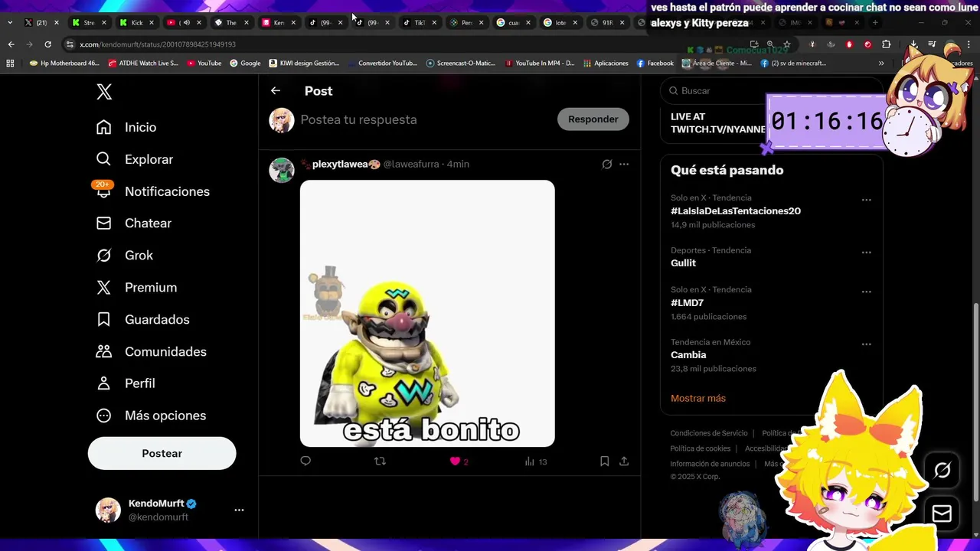The width and height of the screenshot is (980, 551).
Task: Open Política de cookies link
Action: pyautogui.click(x=700, y=448)
